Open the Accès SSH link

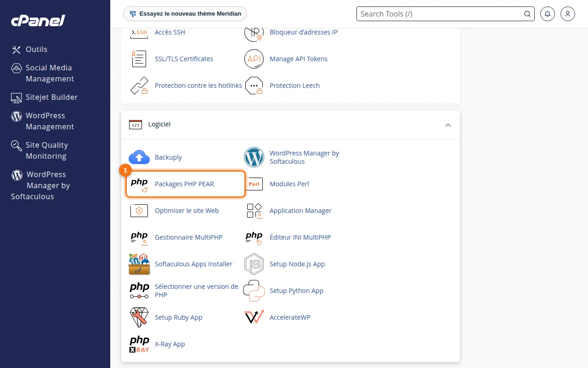click(x=170, y=32)
